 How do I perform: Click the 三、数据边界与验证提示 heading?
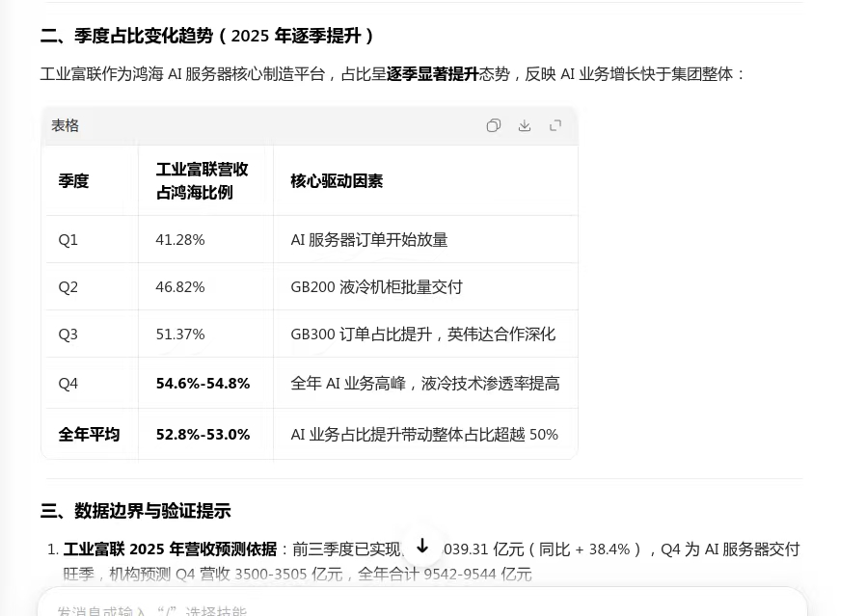point(136,511)
